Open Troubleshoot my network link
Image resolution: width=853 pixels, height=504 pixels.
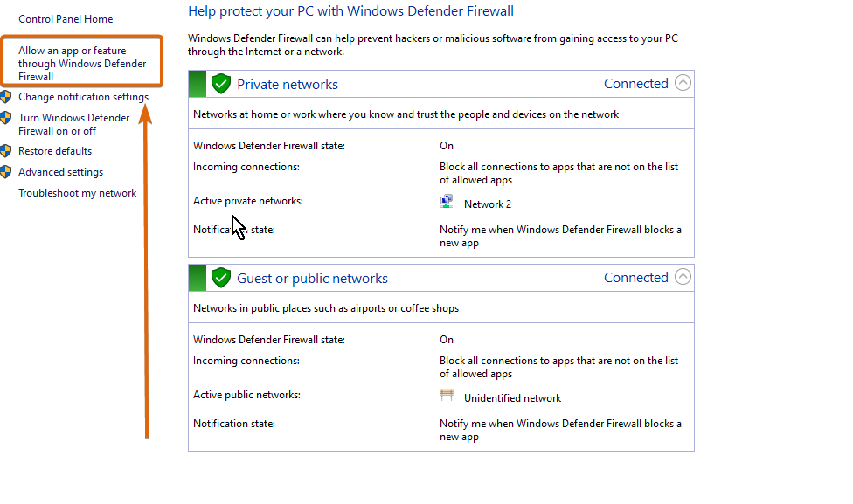click(77, 193)
